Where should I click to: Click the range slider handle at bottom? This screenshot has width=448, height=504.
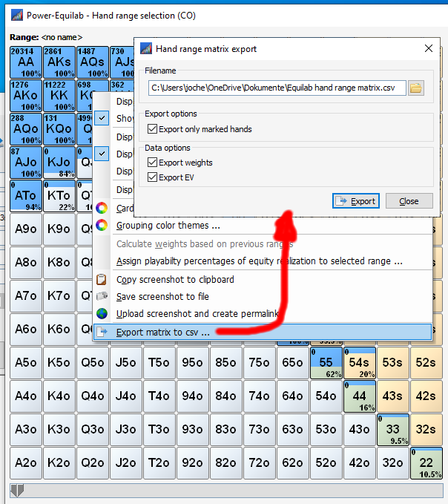[17, 491]
